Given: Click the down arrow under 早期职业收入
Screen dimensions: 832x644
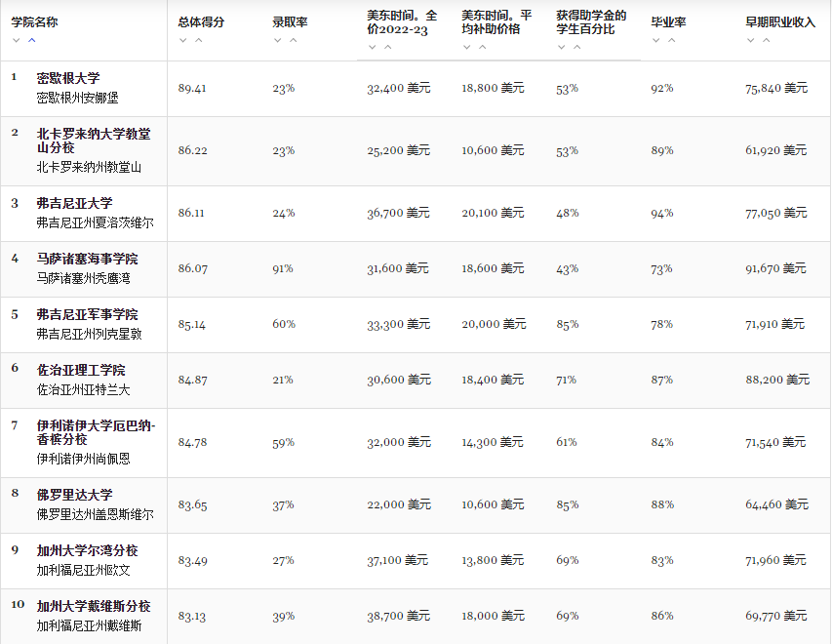Looking at the screenshot, I should [x=751, y=40].
